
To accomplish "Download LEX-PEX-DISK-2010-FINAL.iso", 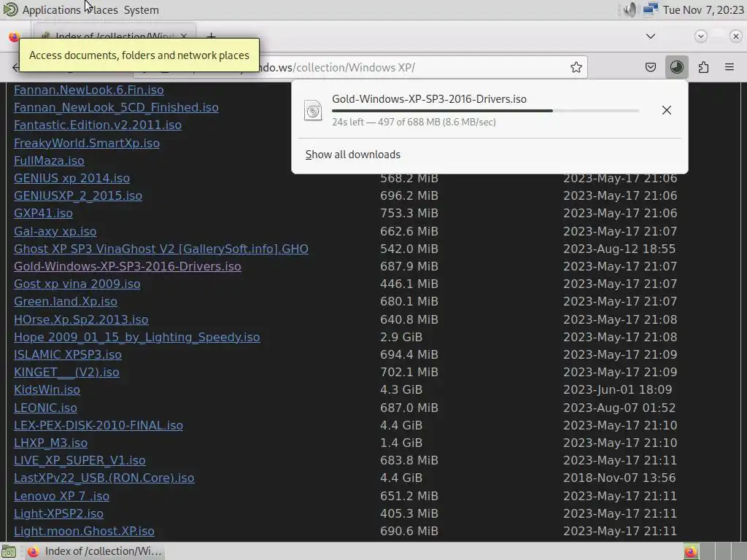I will 98,425.
